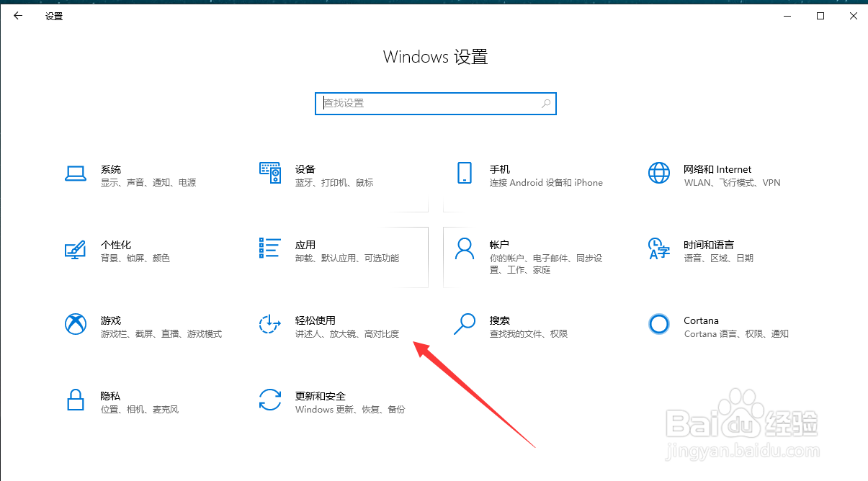
Task: Click the magnifier icon in search box
Action: pos(547,104)
